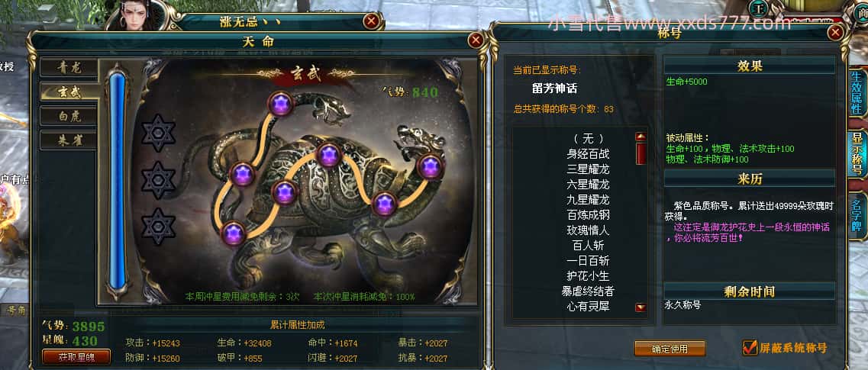Select the topmost purple star node near the snake head
868x370 pixels.
pyautogui.click(x=281, y=104)
